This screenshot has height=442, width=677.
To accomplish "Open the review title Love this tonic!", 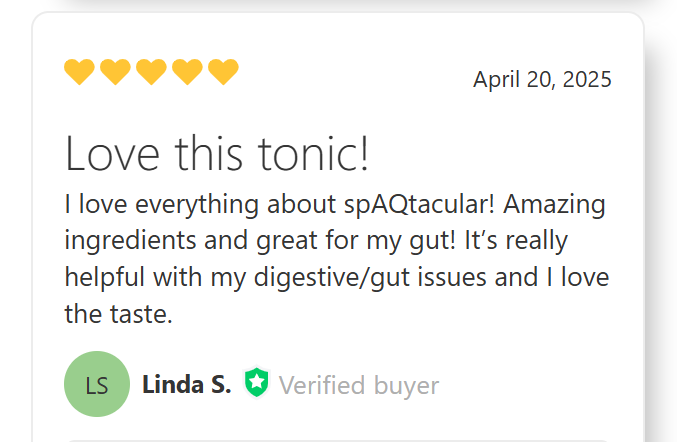I will tap(217, 154).
